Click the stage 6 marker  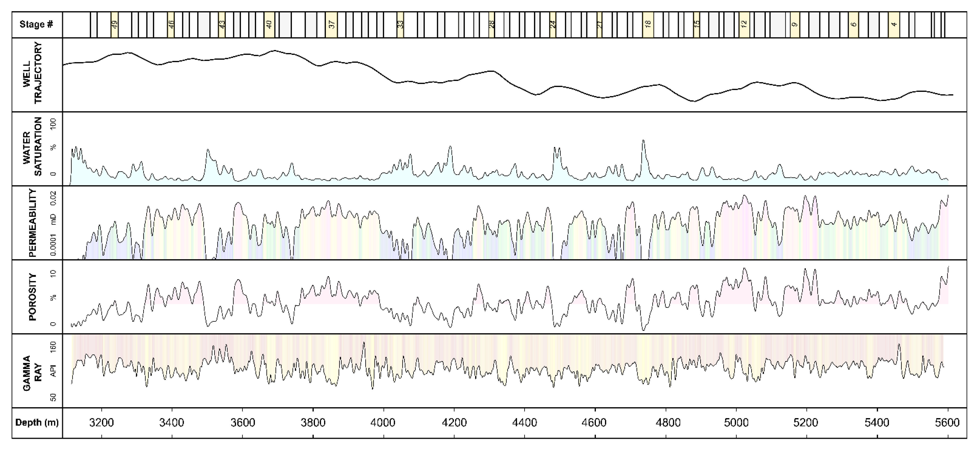(853, 24)
